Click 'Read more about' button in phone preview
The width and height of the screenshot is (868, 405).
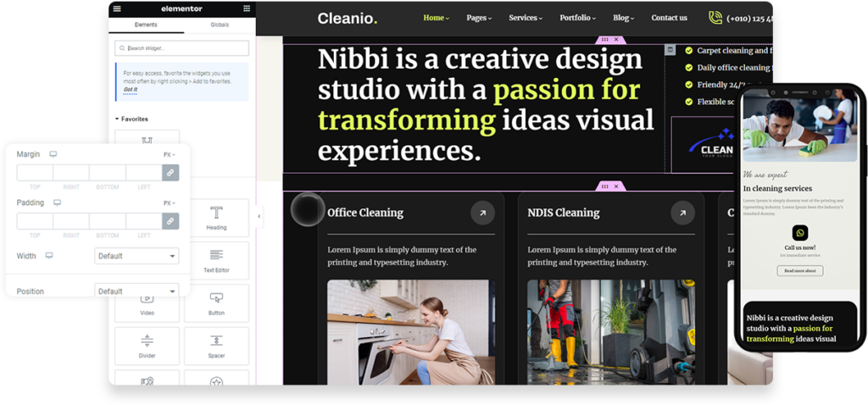(x=800, y=270)
